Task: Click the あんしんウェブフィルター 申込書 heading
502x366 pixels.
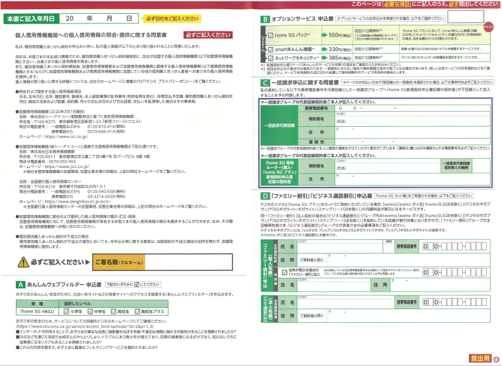Action: coord(64,285)
